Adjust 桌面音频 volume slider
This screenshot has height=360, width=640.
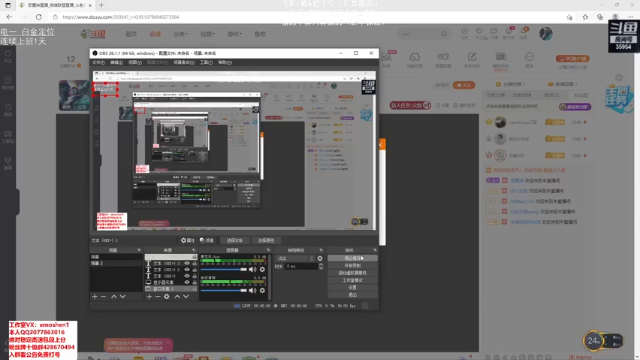pyautogui.click(x=224, y=290)
